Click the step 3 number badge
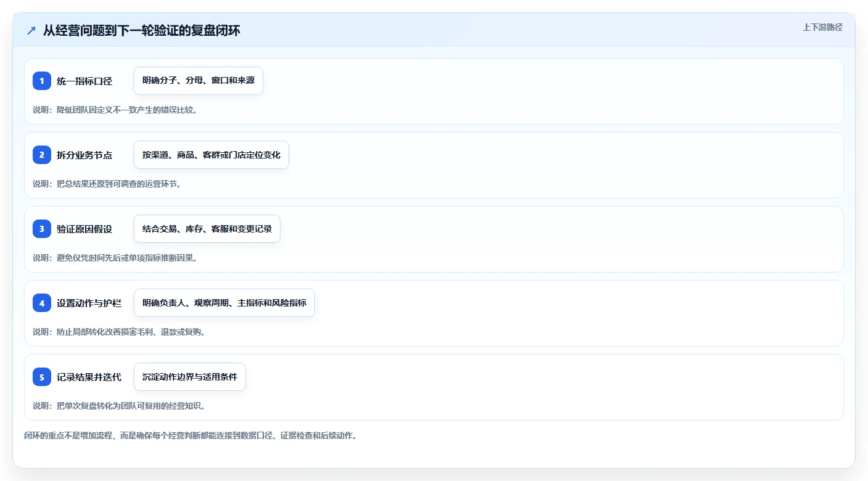868x481 pixels. (x=42, y=229)
